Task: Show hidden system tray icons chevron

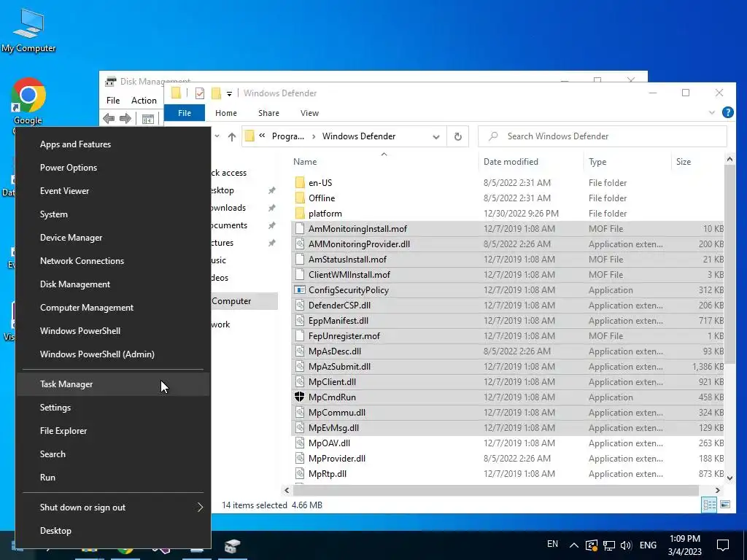Action: [574, 545]
